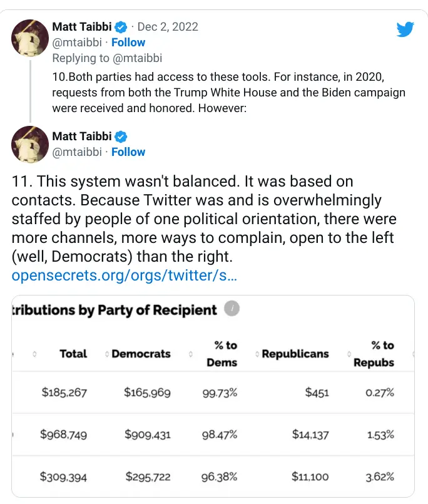Sort table by Total column arrow
The image size is (428, 504).
34,354
